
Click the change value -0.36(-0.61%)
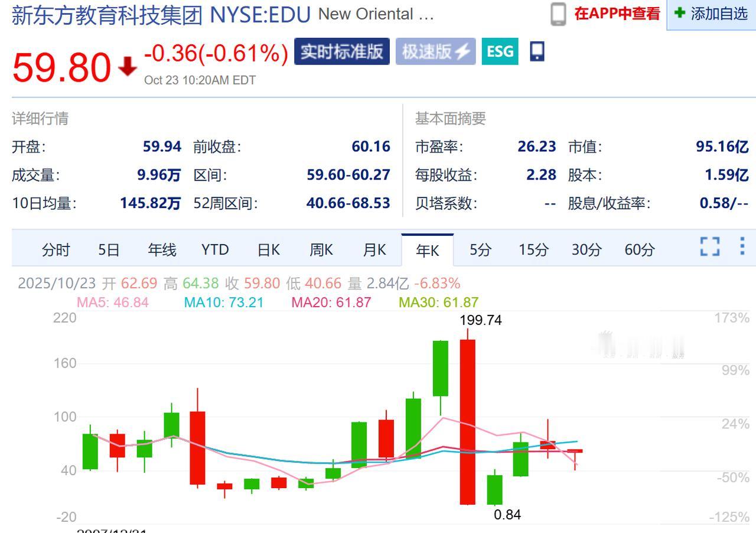coord(216,53)
